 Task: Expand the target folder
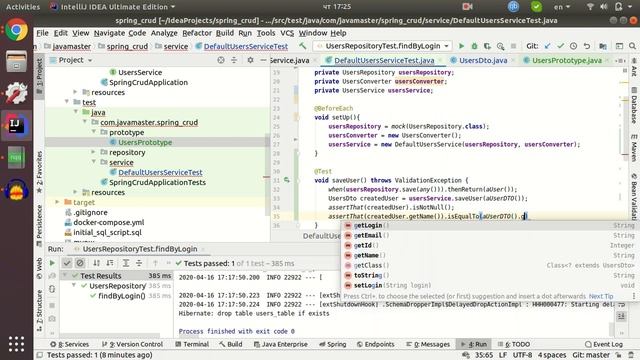pos(58,202)
